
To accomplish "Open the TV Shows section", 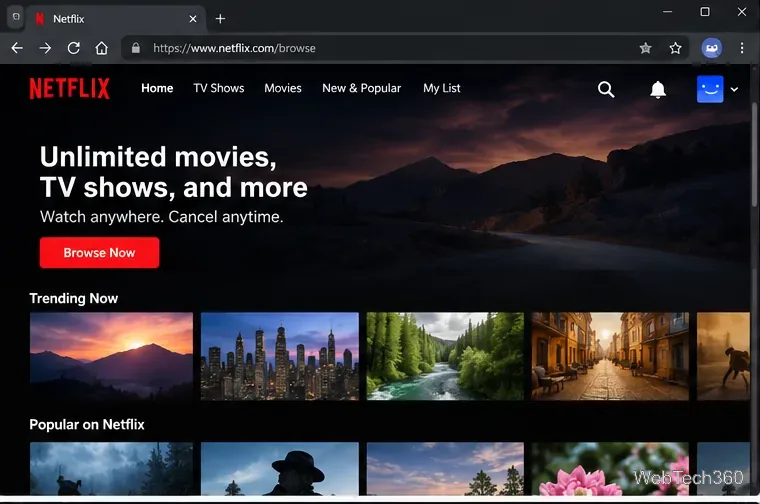I will click(219, 88).
